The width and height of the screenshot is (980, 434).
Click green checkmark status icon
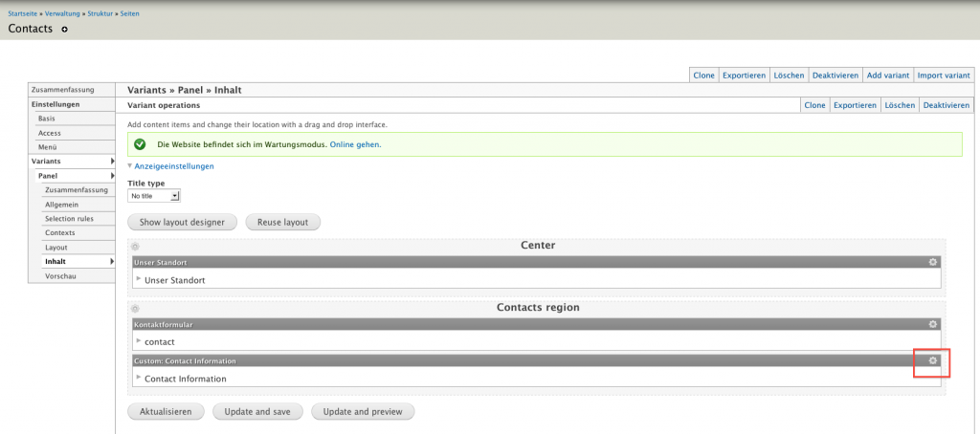point(140,144)
